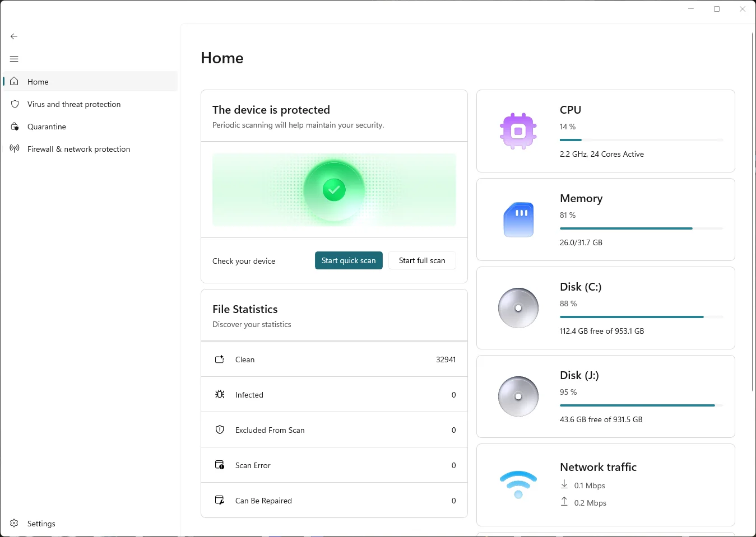Open Firewall & network protection
Viewport: 756px width, 537px height.
[x=91, y=149]
